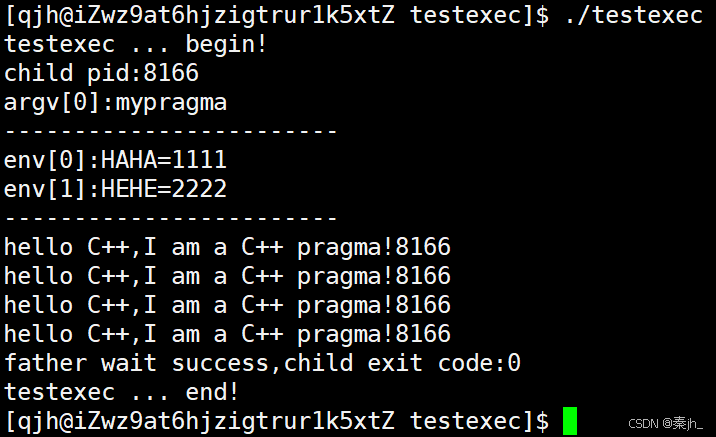Screen dimensions: 716x437
Task: Click the shell prompt on the top line
Action: 276,15
